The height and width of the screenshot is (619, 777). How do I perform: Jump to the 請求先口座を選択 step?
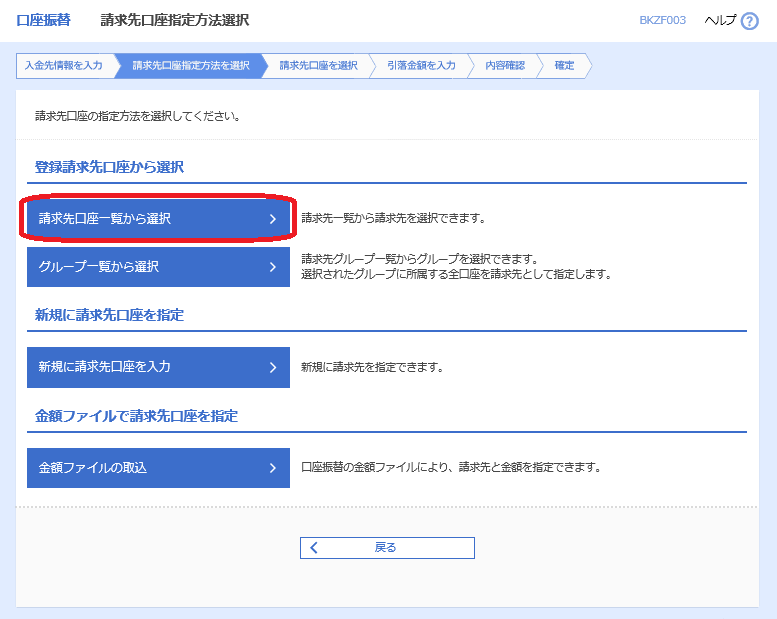(x=318, y=65)
